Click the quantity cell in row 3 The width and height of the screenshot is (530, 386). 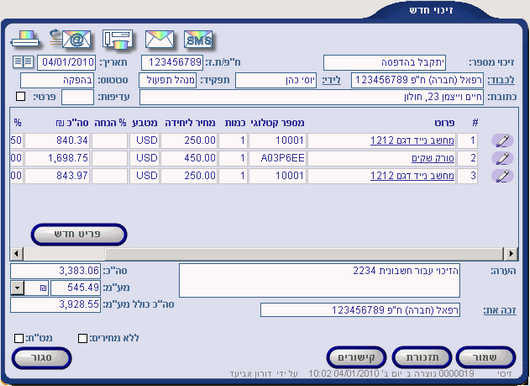(x=233, y=176)
